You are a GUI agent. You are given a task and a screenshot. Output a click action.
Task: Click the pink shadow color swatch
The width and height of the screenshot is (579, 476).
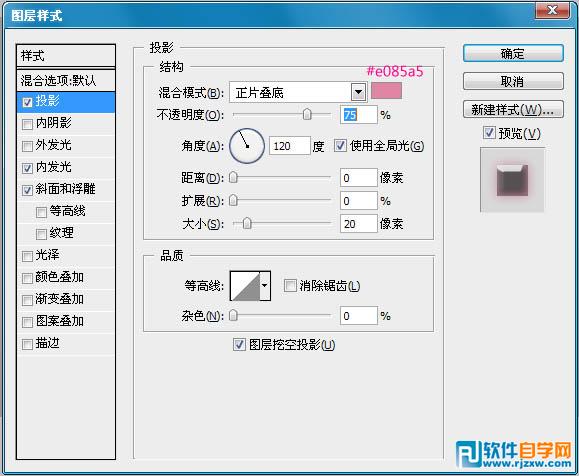[386, 91]
